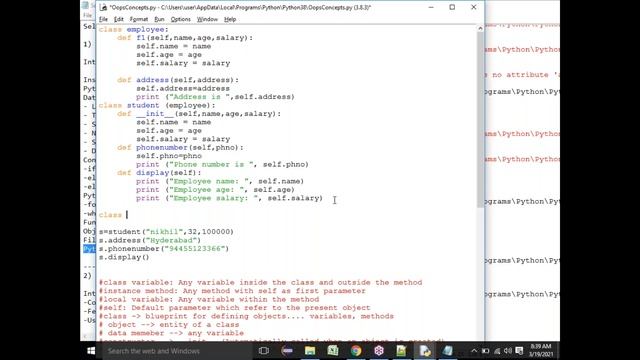Open the File menu in IDLE editor
Image resolution: width=640 pixels, height=360 pixels.
coord(103,19)
